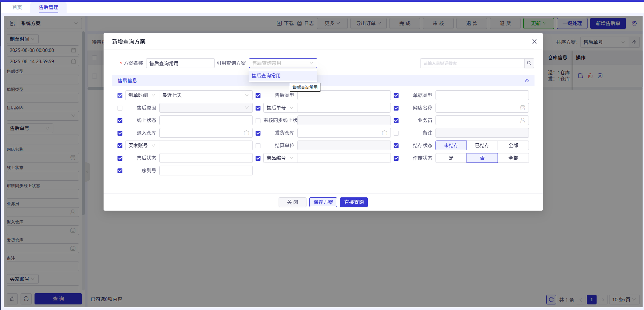Open the calendar icon for 2025-08-14 date
This screenshot has height=310, width=644.
(74, 61)
